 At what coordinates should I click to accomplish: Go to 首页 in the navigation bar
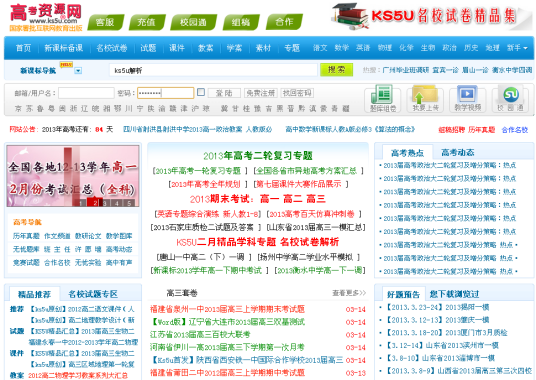point(23,48)
